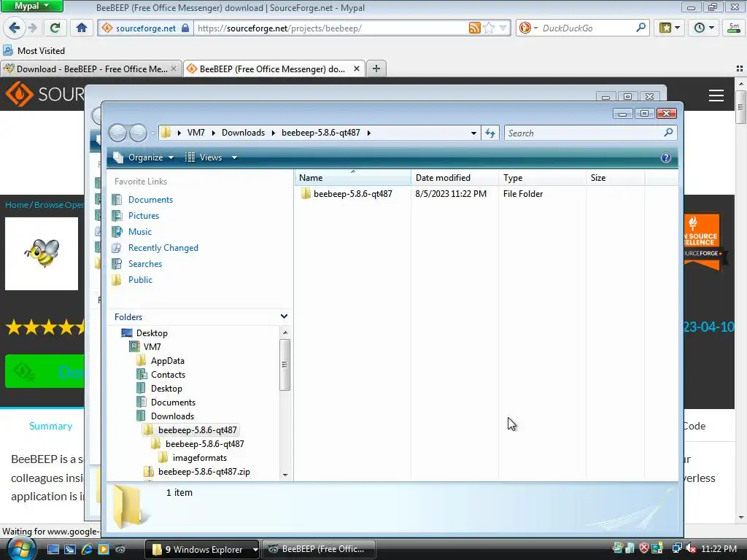
Task: Click the SourceForge logo
Action: pyautogui.click(x=45, y=94)
